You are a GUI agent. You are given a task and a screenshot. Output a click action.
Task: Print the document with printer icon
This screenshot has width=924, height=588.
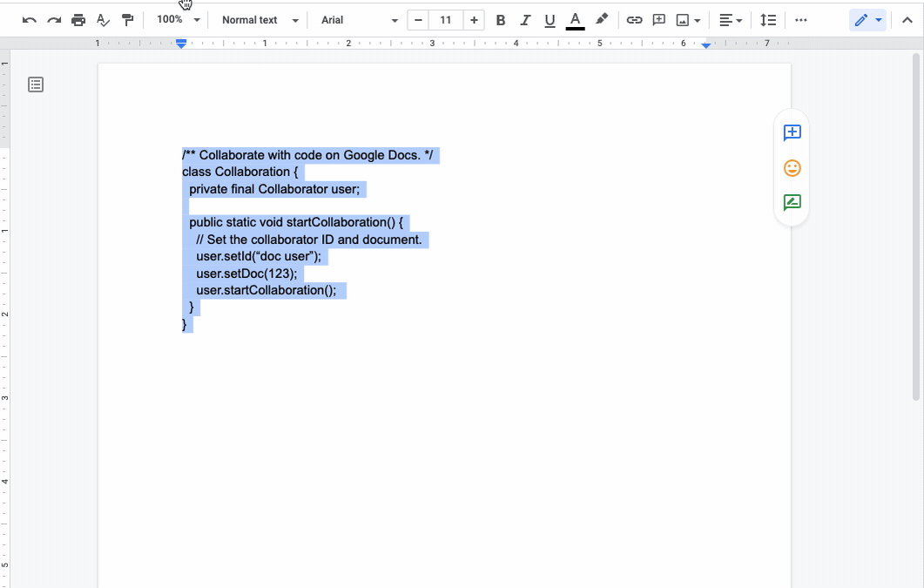[78, 20]
